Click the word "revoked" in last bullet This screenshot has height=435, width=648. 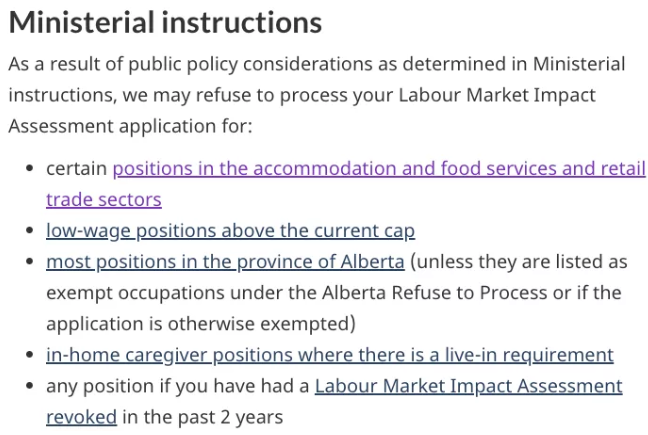[x=81, y=416]
